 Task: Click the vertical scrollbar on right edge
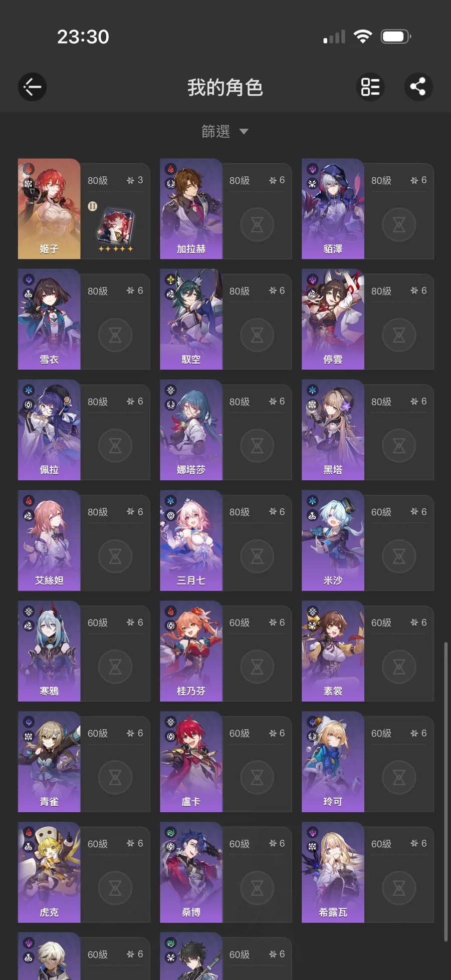point(446,792)
